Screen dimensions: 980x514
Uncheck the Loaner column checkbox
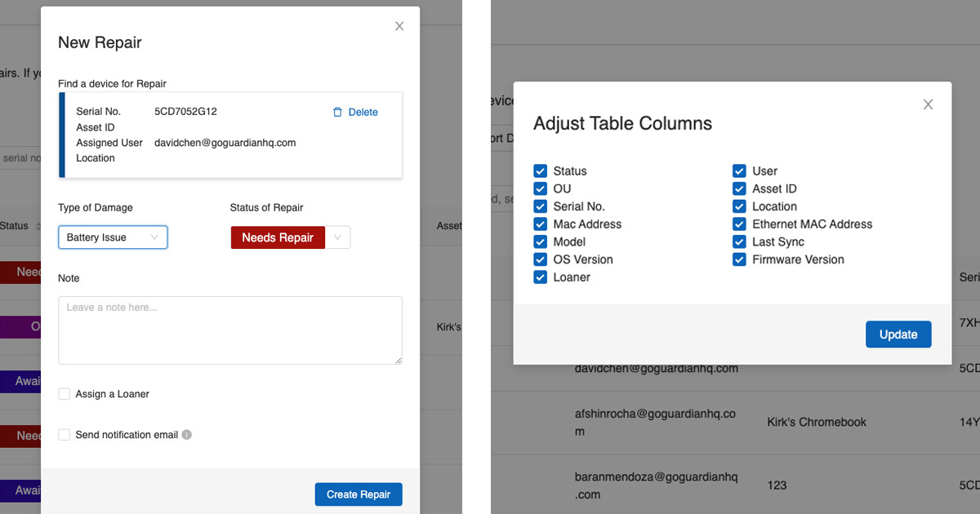(x=540, y=277)
